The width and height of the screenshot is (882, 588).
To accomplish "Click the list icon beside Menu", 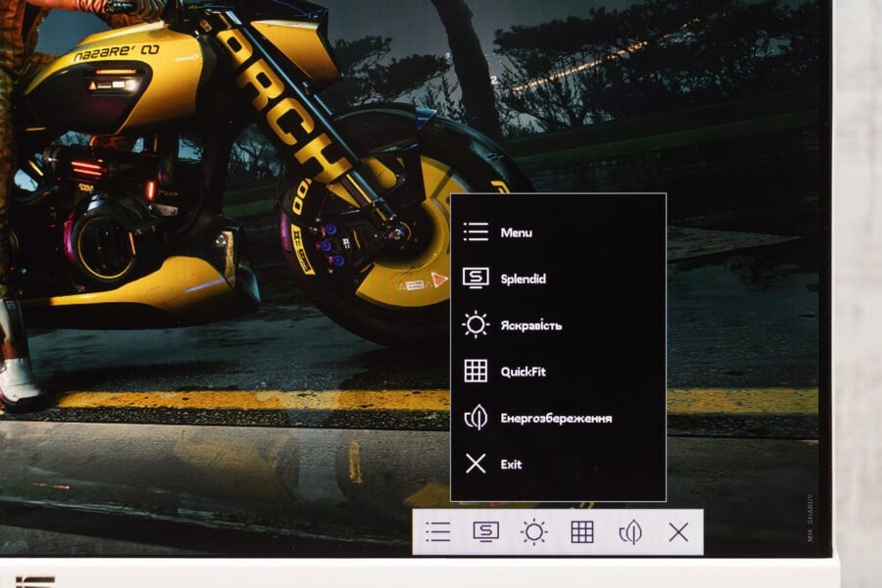I will (476, 232).
